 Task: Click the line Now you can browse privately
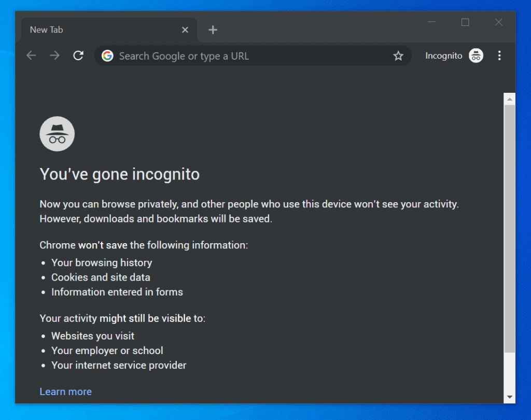tap(249, 204)
